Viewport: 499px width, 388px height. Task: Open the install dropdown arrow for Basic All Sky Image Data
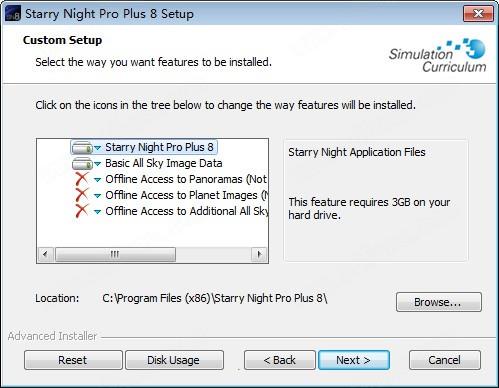(x=97, y=164)
